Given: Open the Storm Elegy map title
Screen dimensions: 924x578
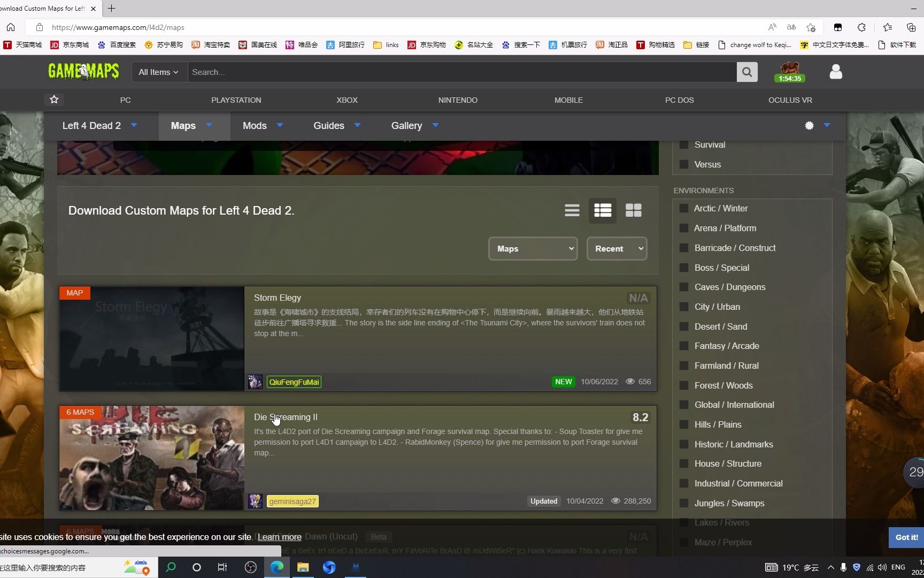Looking at the screenshot, I should (x=278, y=298).
